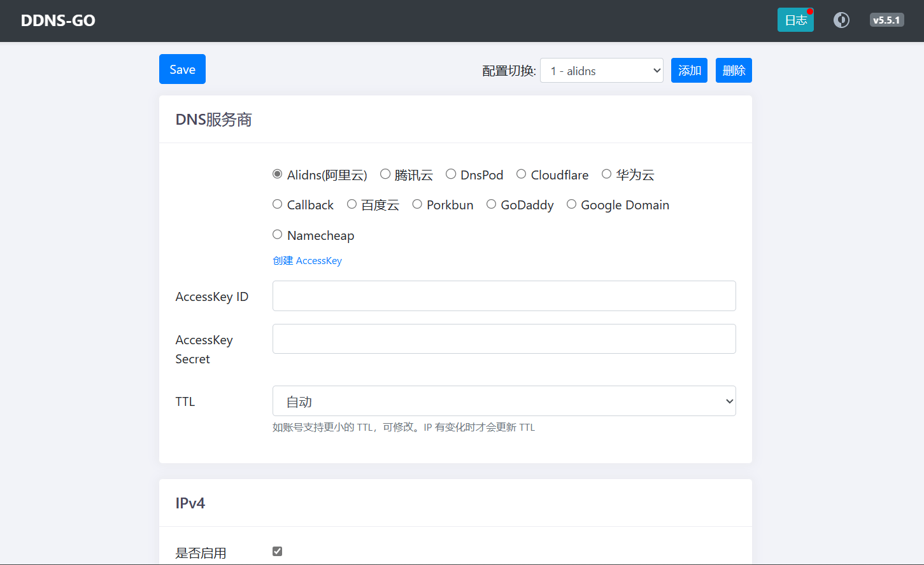Open the 日志 logs button
This screenshot has height=565, width=924.
click(x=795, y=20)
